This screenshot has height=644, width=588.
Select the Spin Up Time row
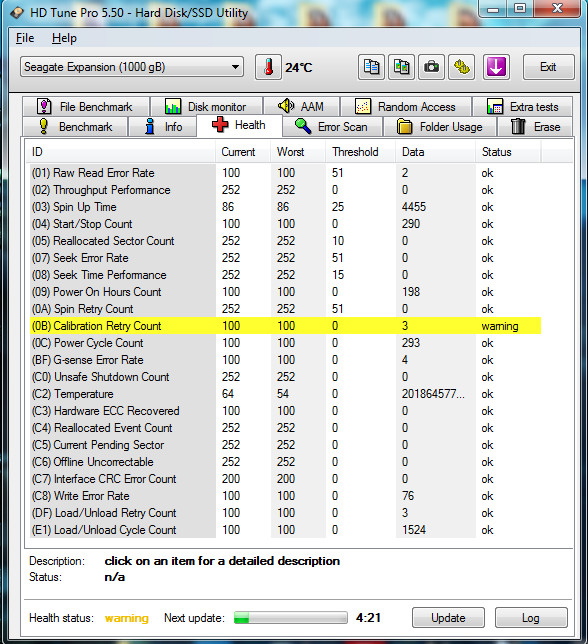pyautogui.click(x=285, y=207)
